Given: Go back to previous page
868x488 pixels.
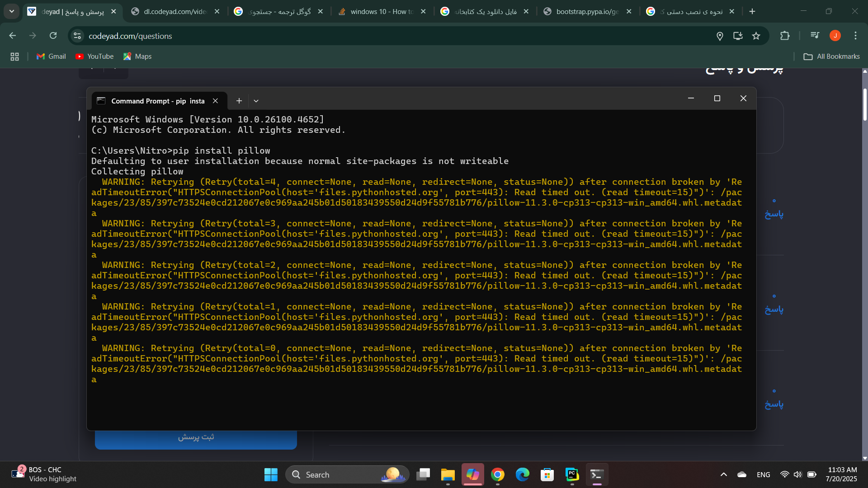Looking at the screenshot, I should [x=13, y=36].
